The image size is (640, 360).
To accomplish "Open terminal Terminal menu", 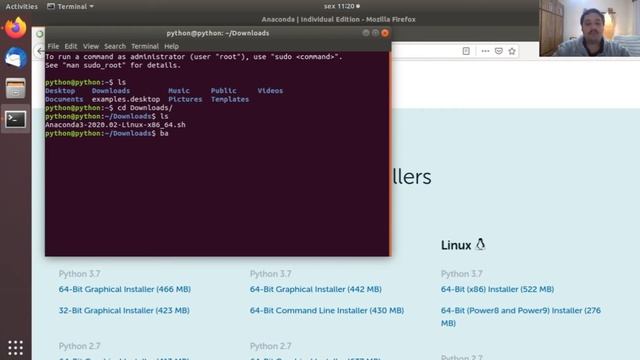I will 145,46.
